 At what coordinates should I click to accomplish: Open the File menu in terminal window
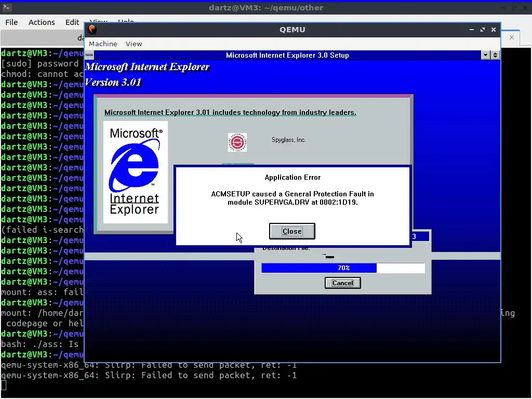point(11,22)
